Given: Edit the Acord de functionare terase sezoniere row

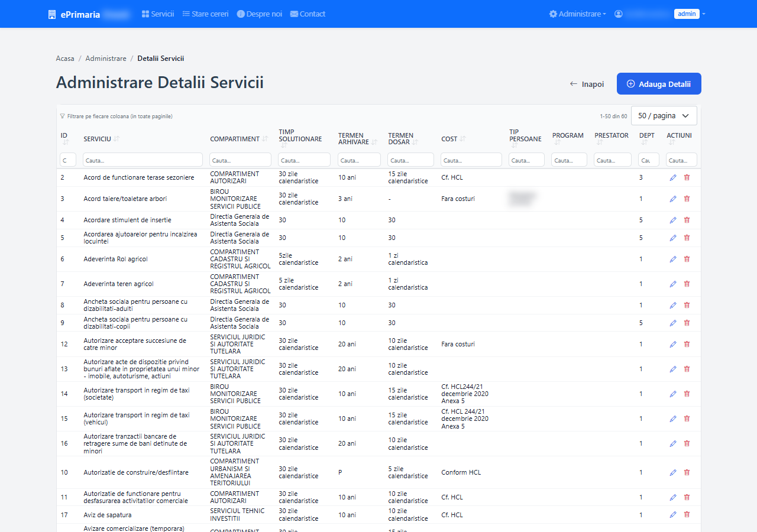Looking at the screenshot, I should click(x=673, y=177).
